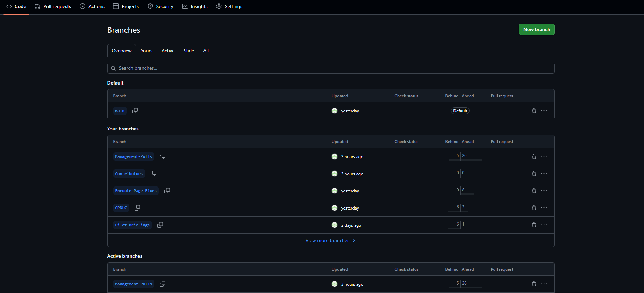644x293 pixels.
Task: Switch to the Active branches tab
Action: [168, 51]
